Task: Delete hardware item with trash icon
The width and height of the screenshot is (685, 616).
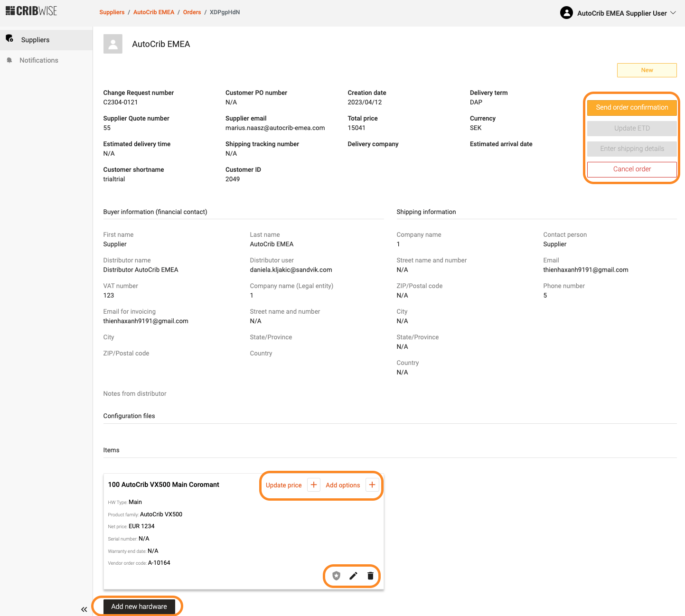Action: pos(370,576)
